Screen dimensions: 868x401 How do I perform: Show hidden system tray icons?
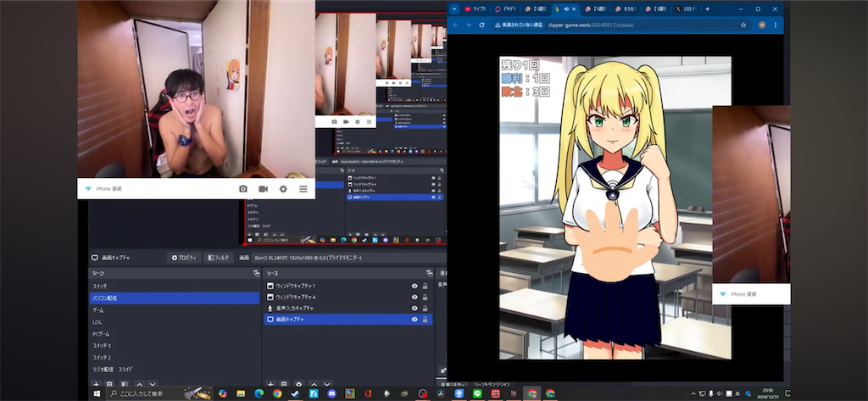pyautogui.click(x=693, y=394)
